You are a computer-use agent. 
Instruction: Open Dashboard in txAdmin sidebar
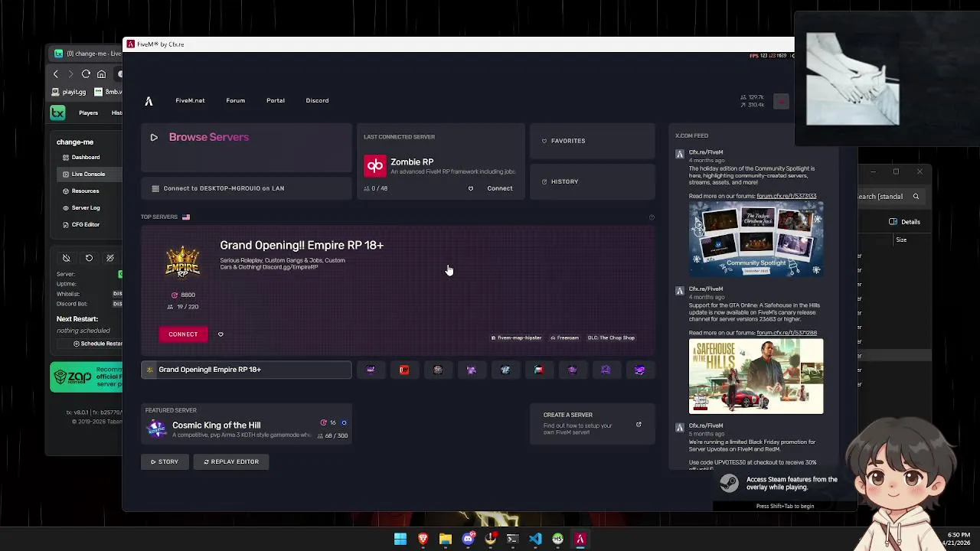[86, 157]
